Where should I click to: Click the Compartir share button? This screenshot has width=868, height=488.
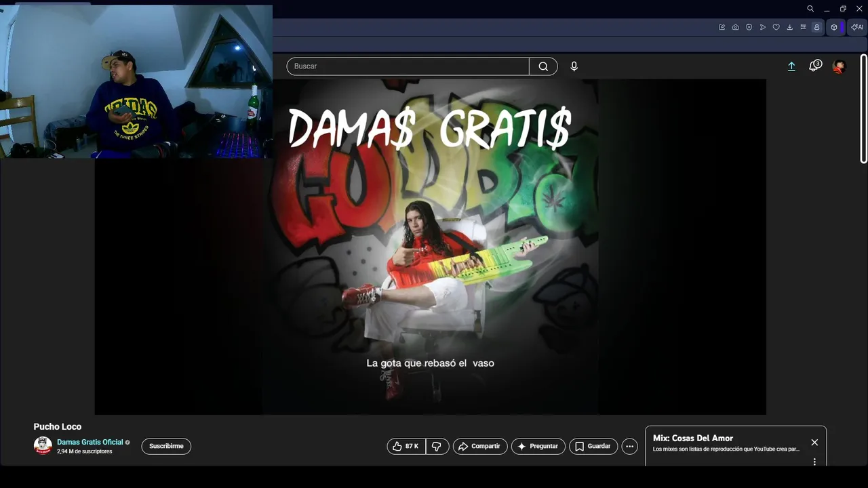[480, 446]
